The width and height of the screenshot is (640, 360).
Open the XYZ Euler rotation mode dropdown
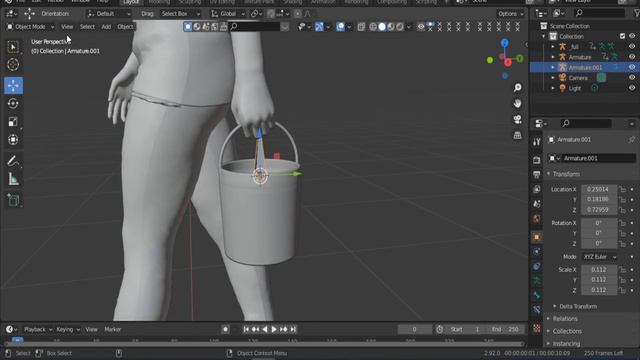(599, 257)
